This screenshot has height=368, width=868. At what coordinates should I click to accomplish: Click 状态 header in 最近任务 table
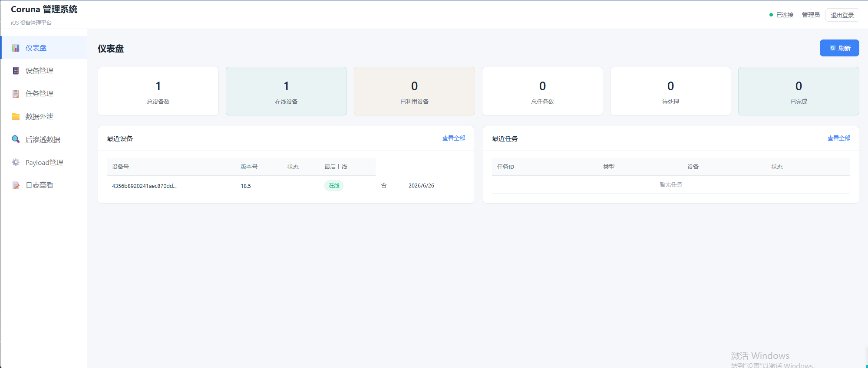(x=777, y=167)
